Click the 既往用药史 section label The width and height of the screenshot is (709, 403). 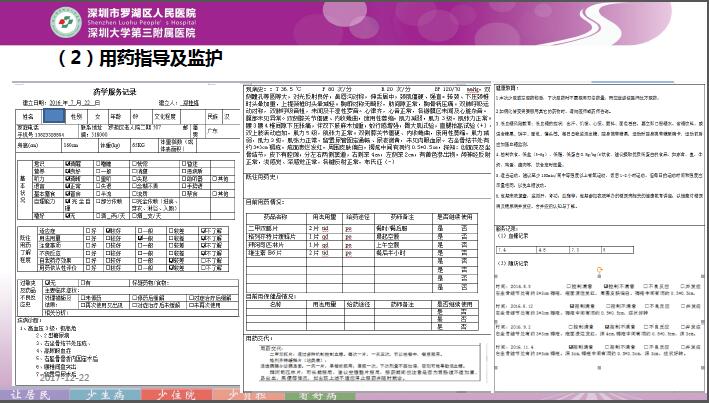click(262, 177)
